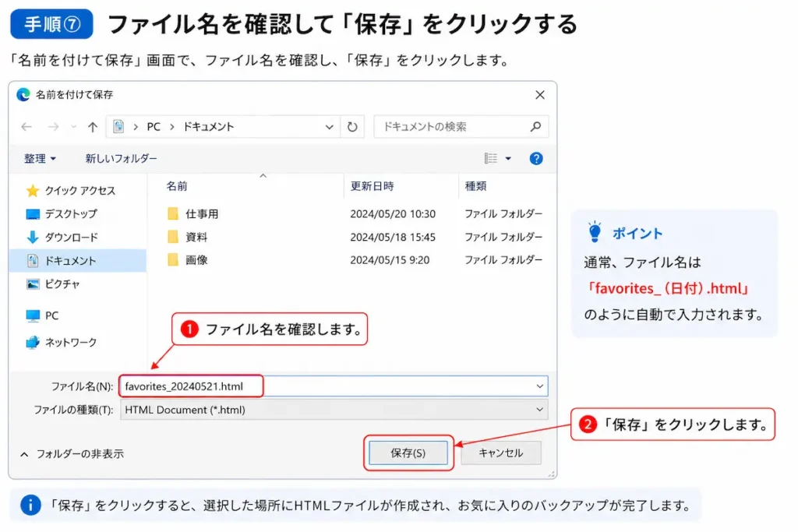This screenshot has height=532, width=798.
Task: Click date 2024/05/18 15:45
Action: pyautogui.click(x=393, y=237)
